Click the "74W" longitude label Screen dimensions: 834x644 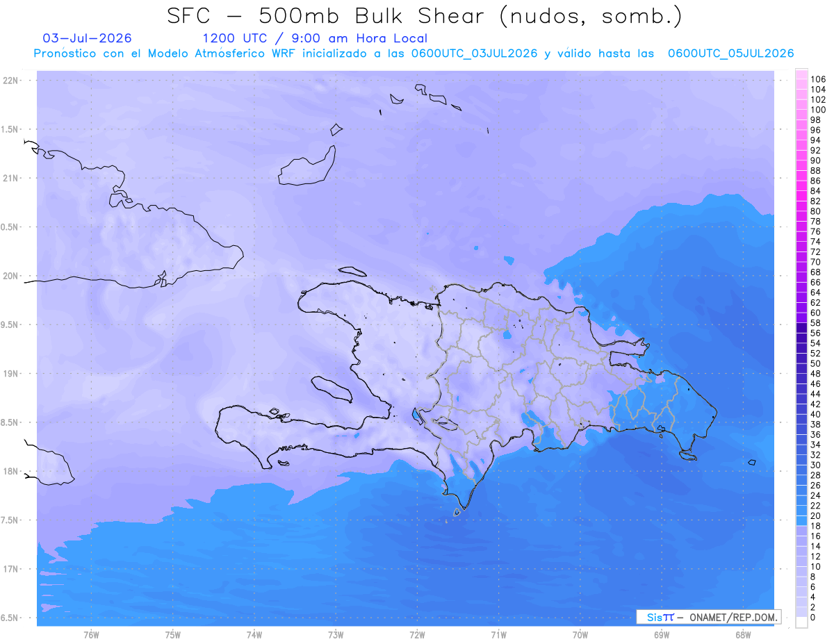[254, 634]
